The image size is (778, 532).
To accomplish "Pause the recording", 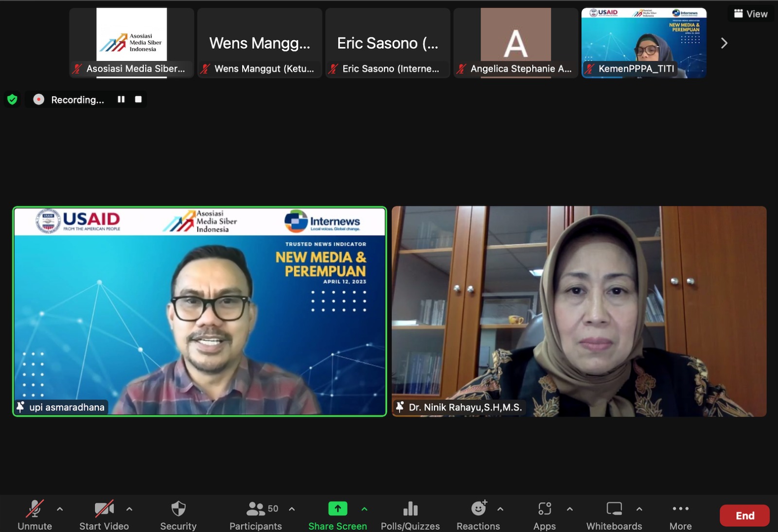I will 121,99.
